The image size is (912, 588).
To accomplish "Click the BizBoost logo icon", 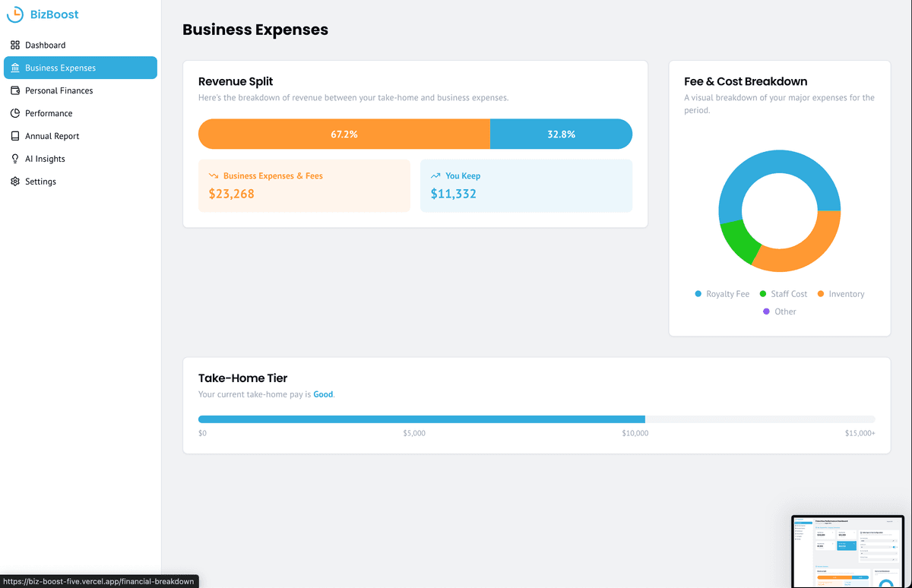I will tap(14, 14).
